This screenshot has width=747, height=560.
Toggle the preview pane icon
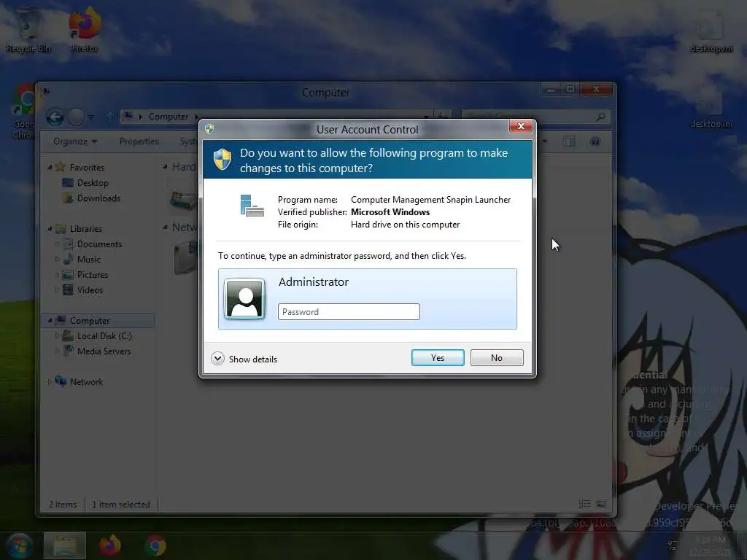coord(569,141)
